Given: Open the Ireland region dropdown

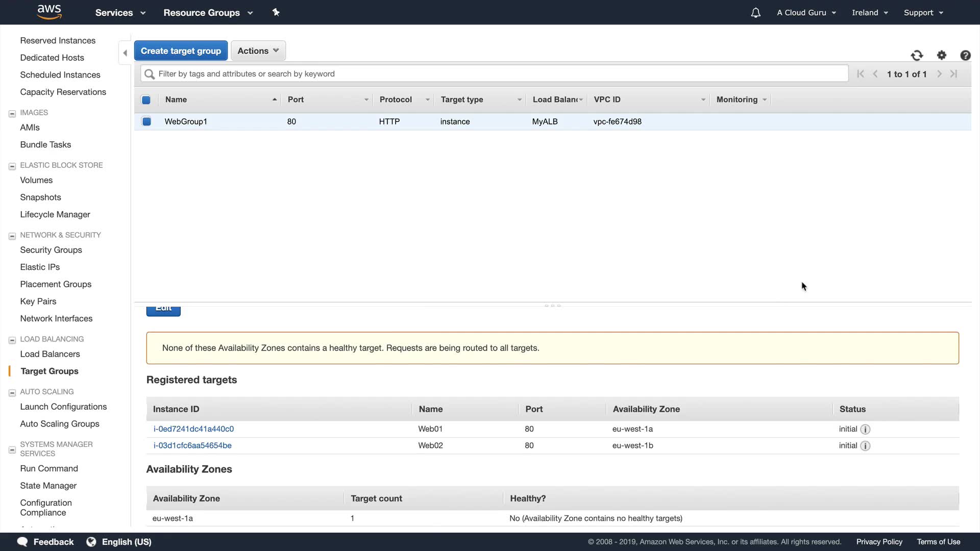Looking at the screenshot, I should pyautogui.click(x=870, y=13).
